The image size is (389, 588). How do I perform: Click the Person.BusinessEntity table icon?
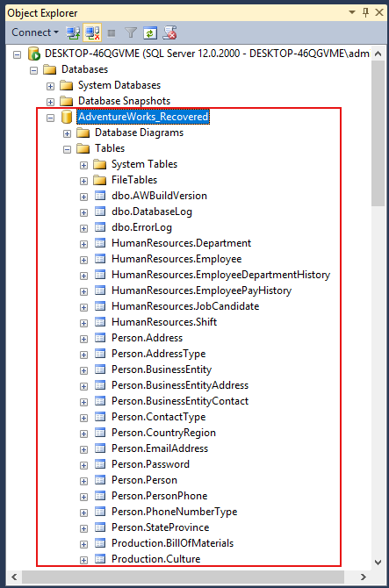tap(100, 369)
